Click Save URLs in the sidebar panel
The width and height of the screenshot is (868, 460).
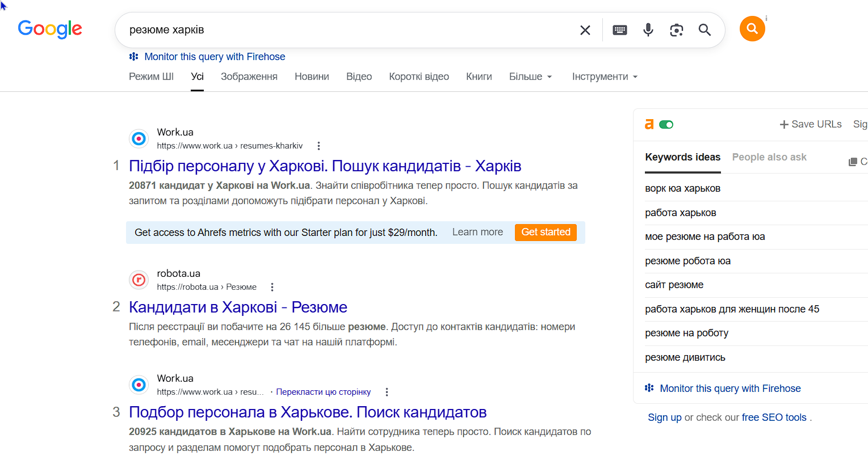pyautogui.click(x=810, y=124)
